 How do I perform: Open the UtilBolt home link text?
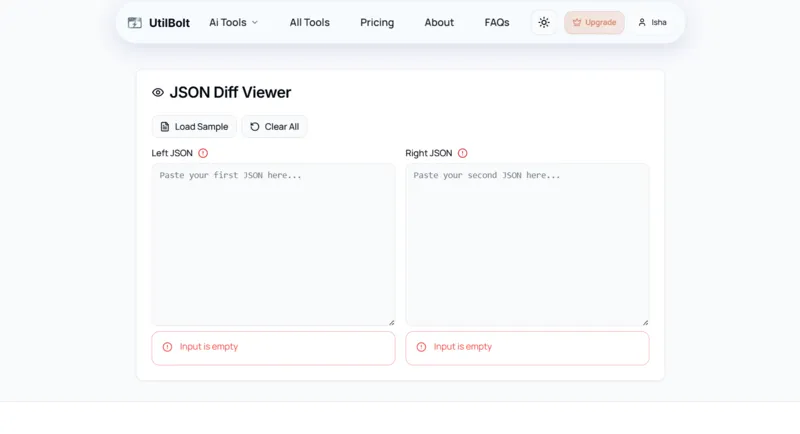point(169,22)
